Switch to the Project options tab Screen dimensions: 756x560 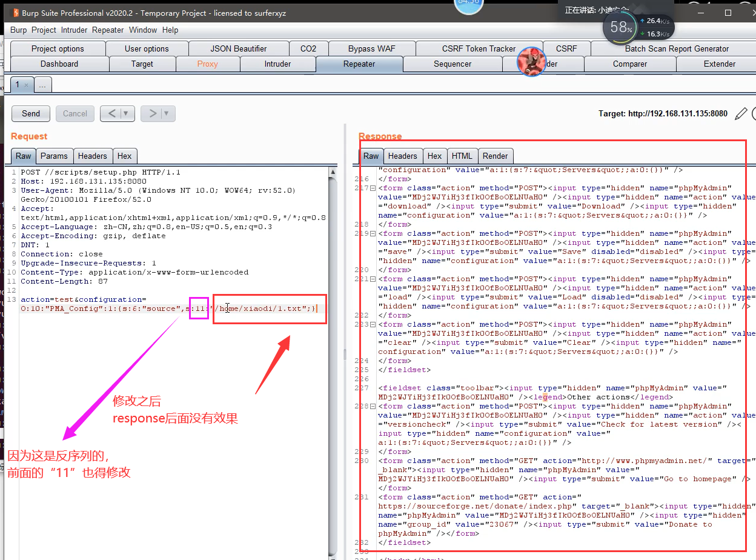[58, 48]
